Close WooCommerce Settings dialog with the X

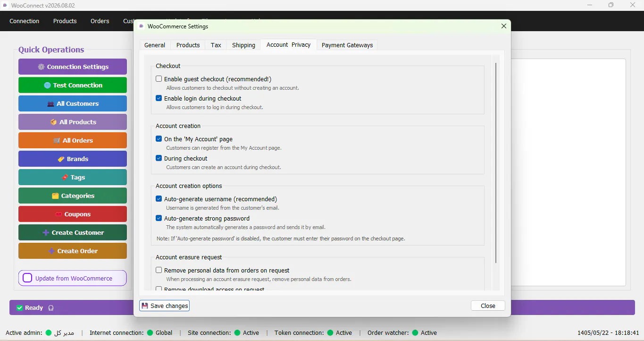coord(504,26)
